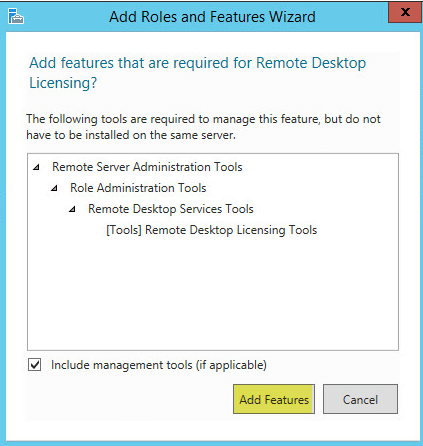Click the heading line mentioning Remote Desktop
This screenshot has width=423, height=446.
[x=198, y=63]
